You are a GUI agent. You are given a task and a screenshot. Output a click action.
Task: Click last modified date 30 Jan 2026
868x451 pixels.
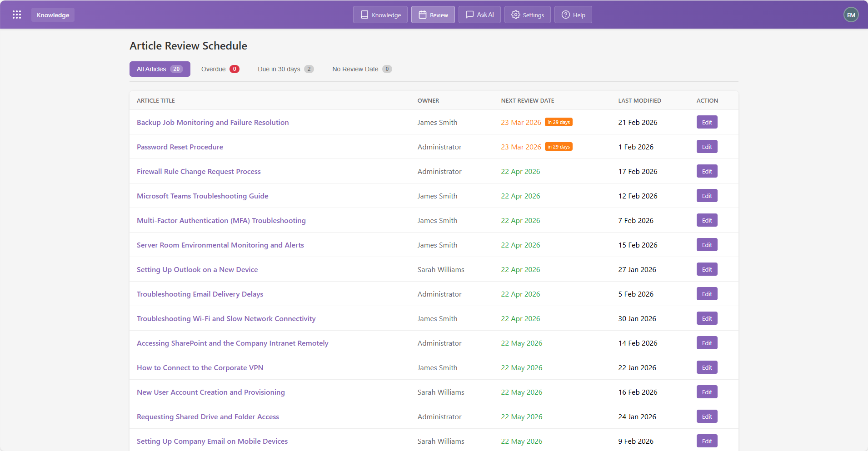pyautogui.click(x=637, y=318)
